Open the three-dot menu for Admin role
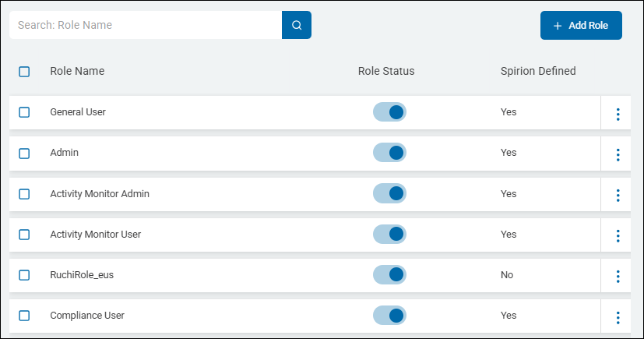 point(618,154)
